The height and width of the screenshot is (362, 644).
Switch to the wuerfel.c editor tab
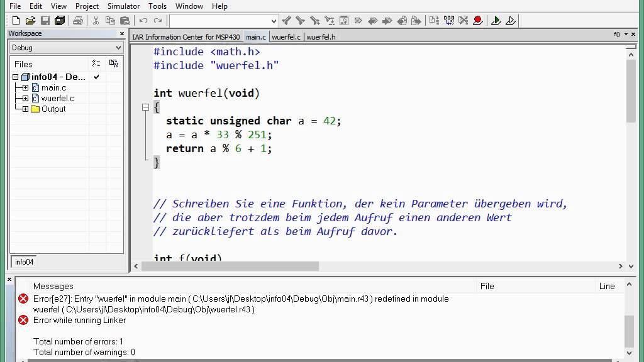click(286, 37)
